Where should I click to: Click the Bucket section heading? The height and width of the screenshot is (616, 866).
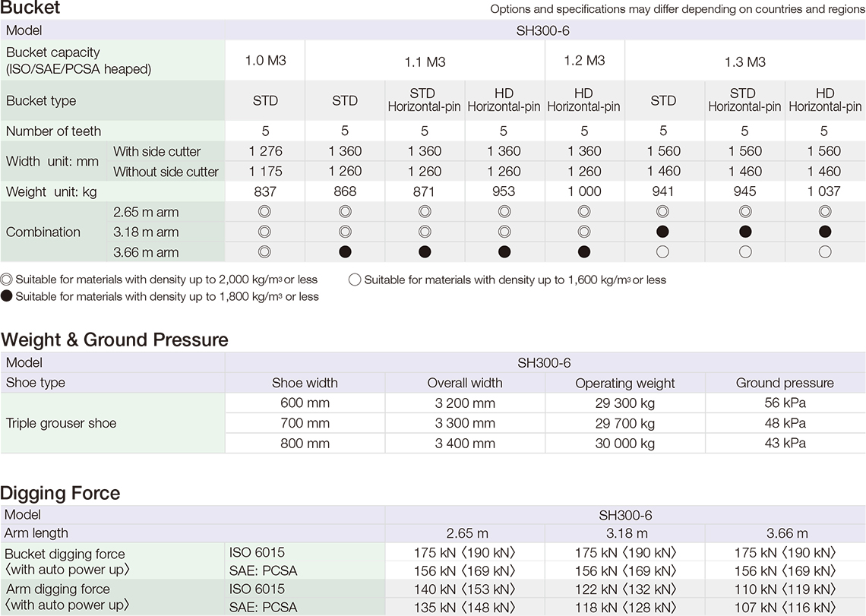30,9
